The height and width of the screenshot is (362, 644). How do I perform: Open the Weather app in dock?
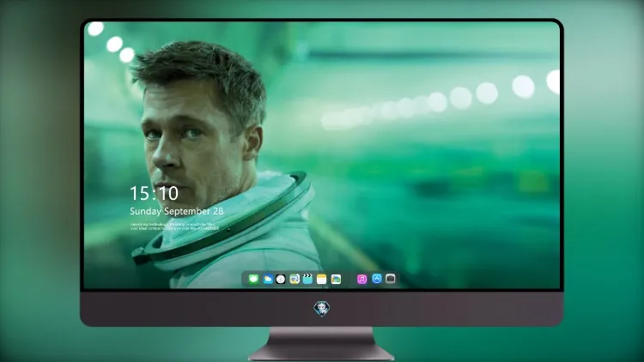pos(267,279)
